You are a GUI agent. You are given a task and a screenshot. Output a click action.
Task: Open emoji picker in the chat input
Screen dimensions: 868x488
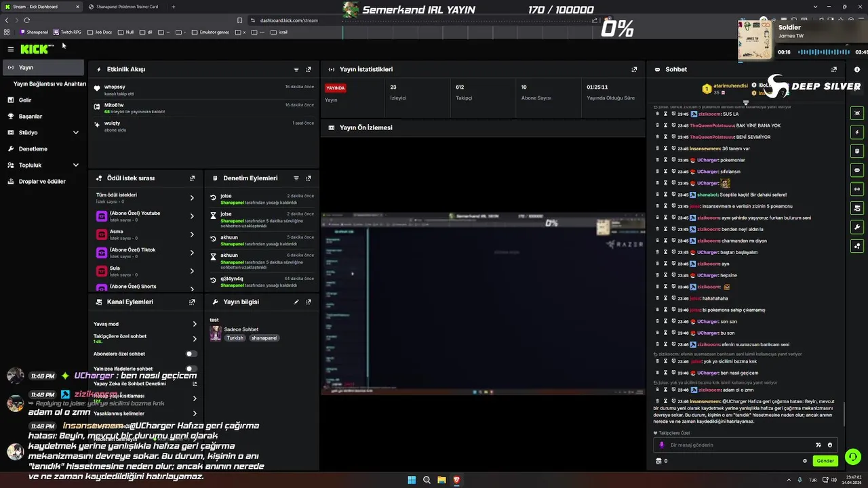click(830, 445)
